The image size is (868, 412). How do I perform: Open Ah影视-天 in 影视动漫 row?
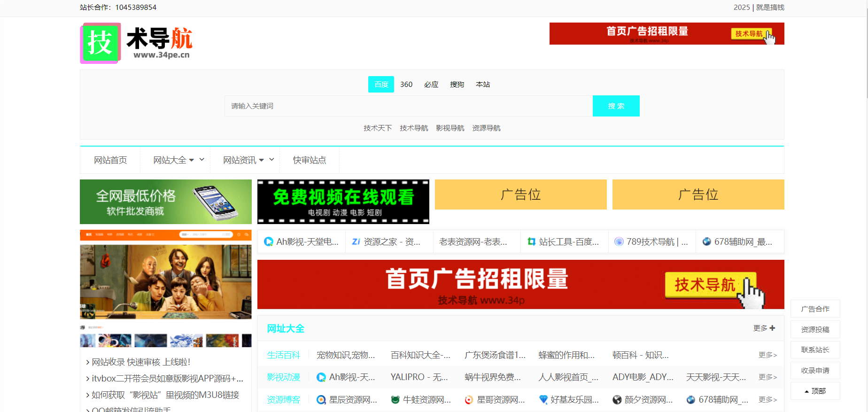tap(346, 377)
